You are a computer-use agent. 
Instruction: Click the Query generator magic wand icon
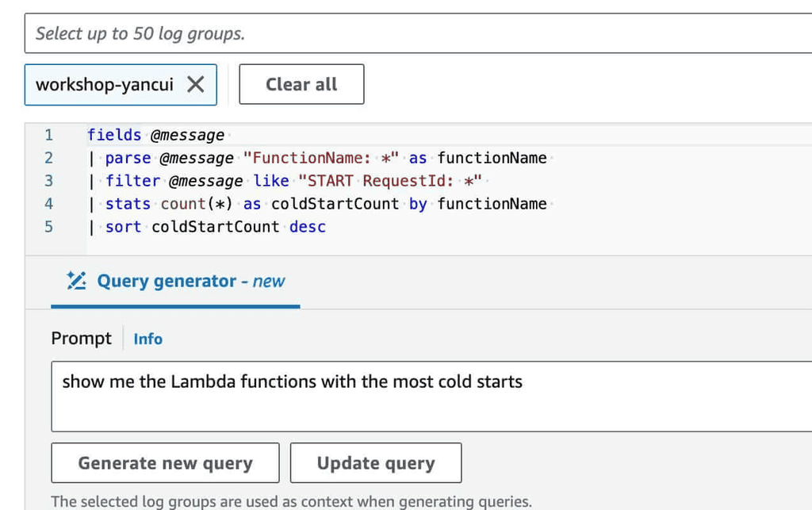pyautogui.click(x=76, y=281)
